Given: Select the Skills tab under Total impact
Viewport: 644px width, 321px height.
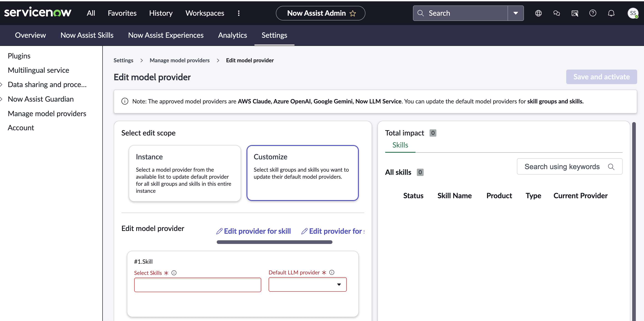Looking at the screenshot, I should [x=400, y=145].
